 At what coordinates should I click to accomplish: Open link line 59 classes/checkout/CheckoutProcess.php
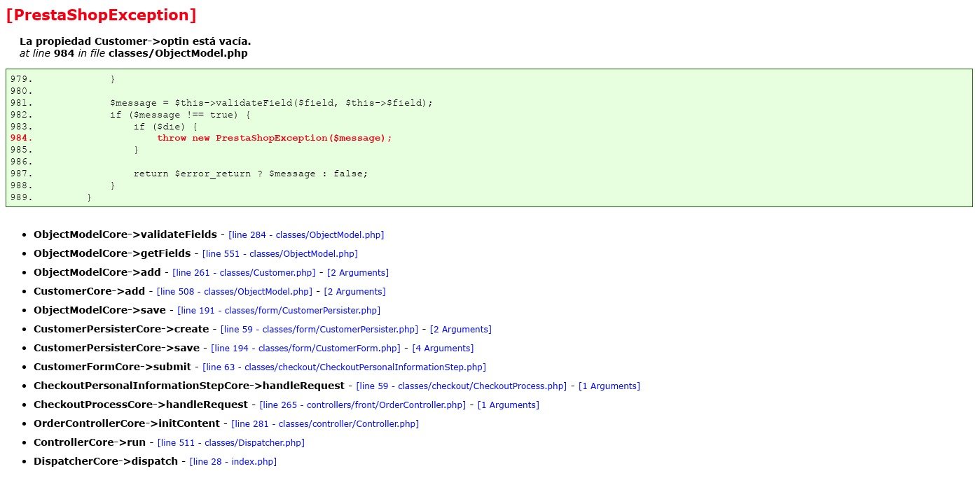[x=462, y=386]
